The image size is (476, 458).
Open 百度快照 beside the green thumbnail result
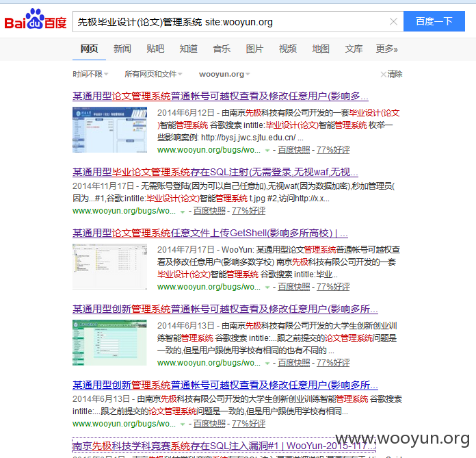pyautogui.click(x=293, y=363)
